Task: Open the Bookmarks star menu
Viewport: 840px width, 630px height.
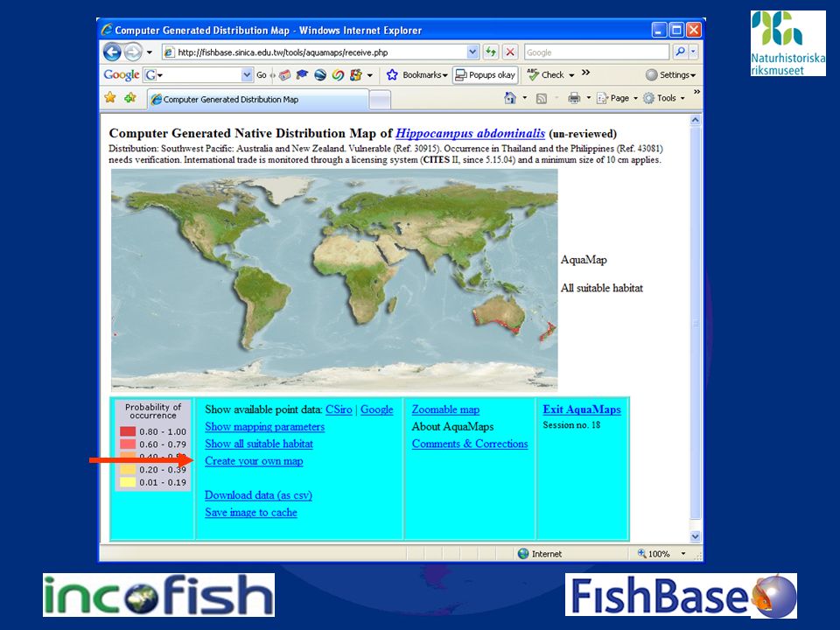Action: (x=416, y=75)
